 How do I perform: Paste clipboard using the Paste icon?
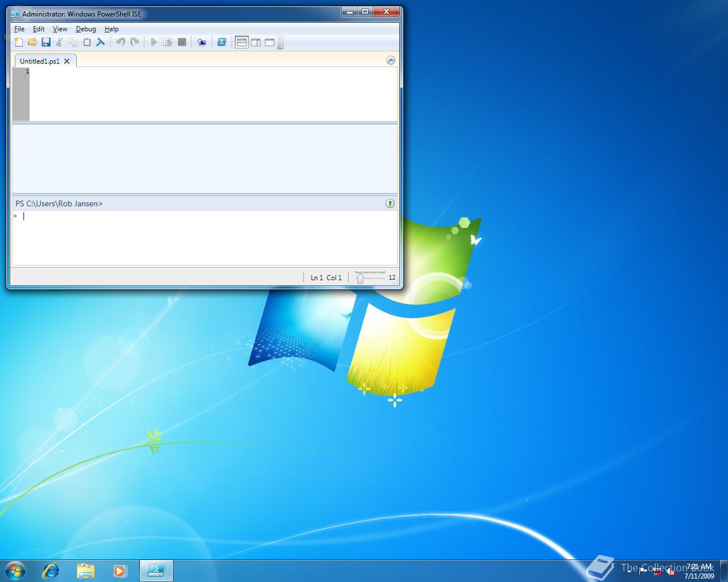click(x=87, y=42)
